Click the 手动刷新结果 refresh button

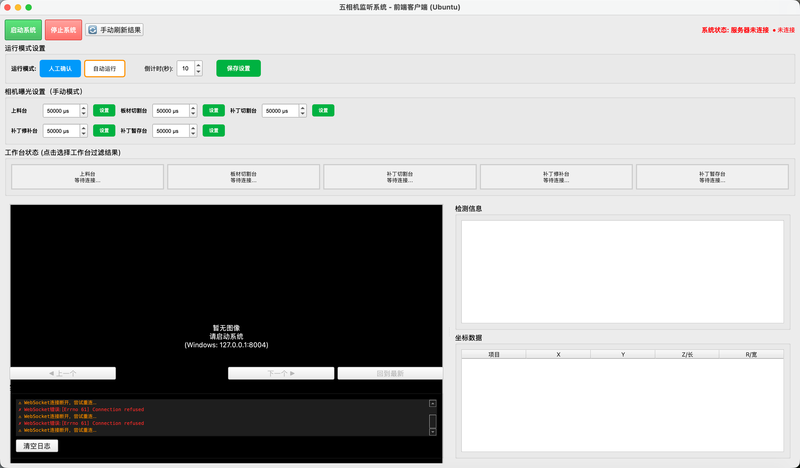tap(114, 30)
